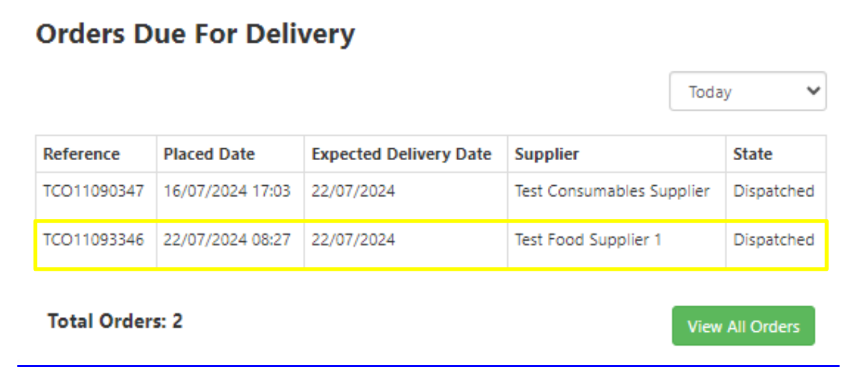Click the Expected Delivery Date column header

(x=402, y=154)
